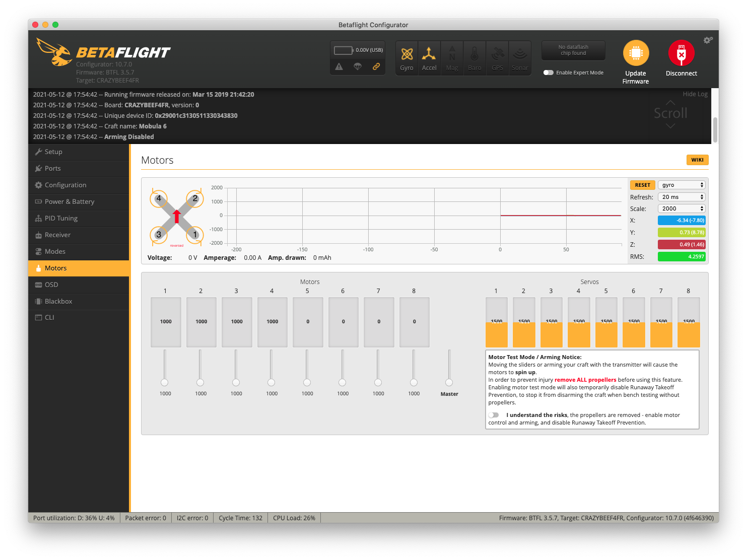Image resolution: width=747 pixels, height=560 pixels.
Task: Click 'Cycle Time: 132' in status bar
Action: (240, 518)
